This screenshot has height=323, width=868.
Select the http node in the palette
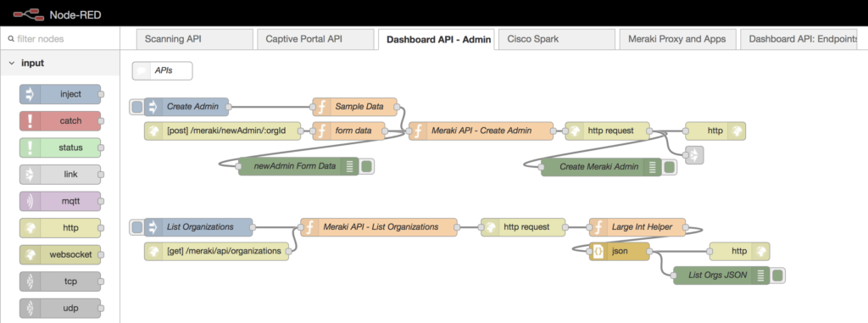(60, 228)
